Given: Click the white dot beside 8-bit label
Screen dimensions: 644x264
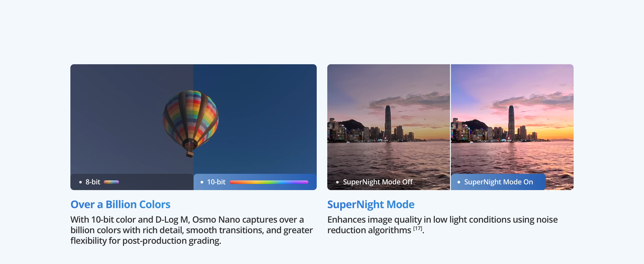Looking at the screenshot, I should (x=80, y=182).
